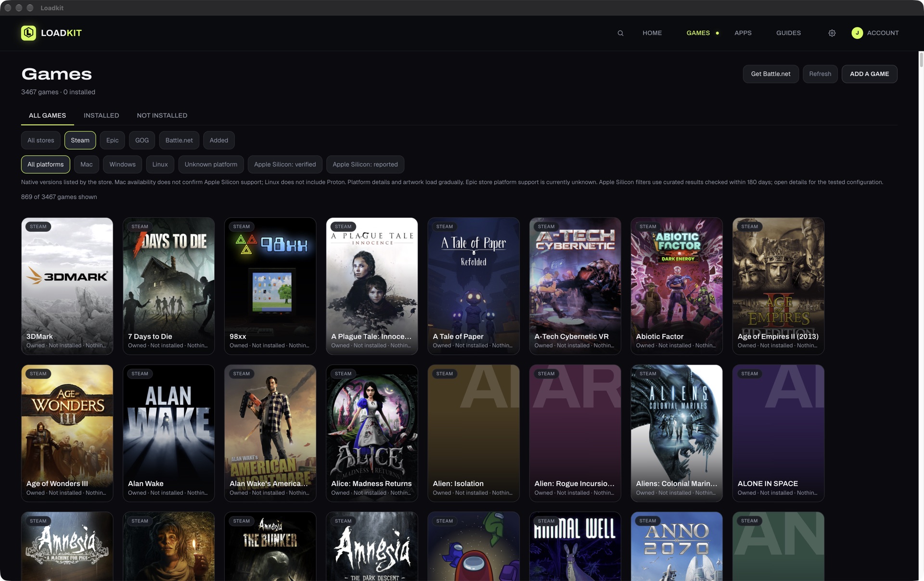This screenshot has height=581, width=924.
Task: Open the Aliens: Colonial Marines card
Action: tap(677, 433)
